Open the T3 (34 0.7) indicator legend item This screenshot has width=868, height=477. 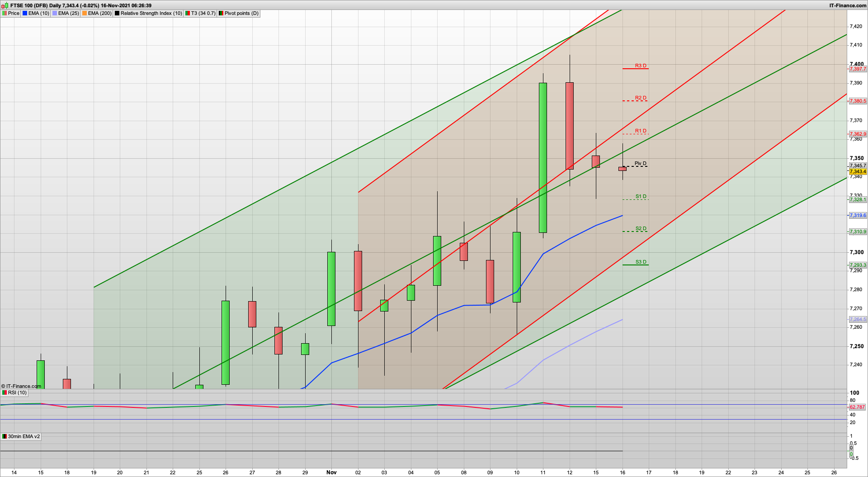click(200, 13)
